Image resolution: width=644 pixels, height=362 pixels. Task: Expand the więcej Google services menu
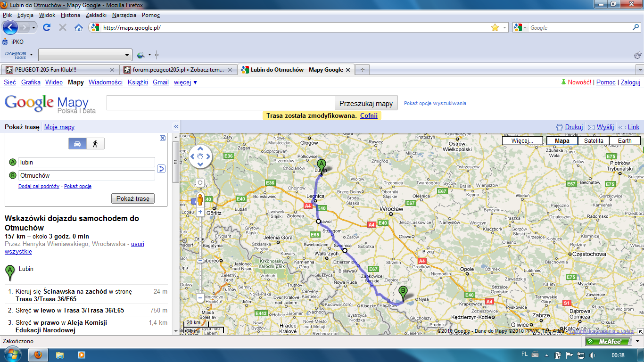[185, 82]
